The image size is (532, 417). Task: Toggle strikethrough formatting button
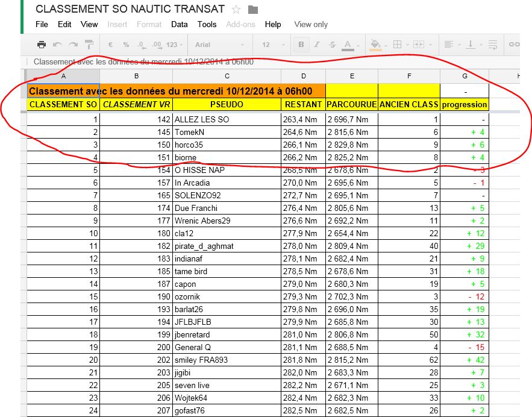333,45
